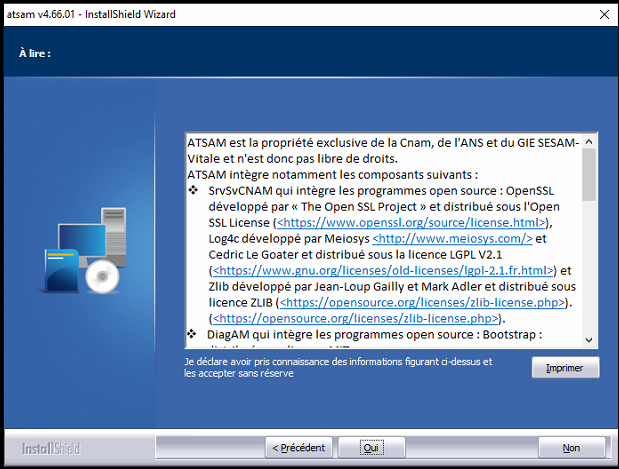619x469 pixels.
Task: Click the text 'ATSAM intègre notamment les composants suivants'
Action: 329,174
